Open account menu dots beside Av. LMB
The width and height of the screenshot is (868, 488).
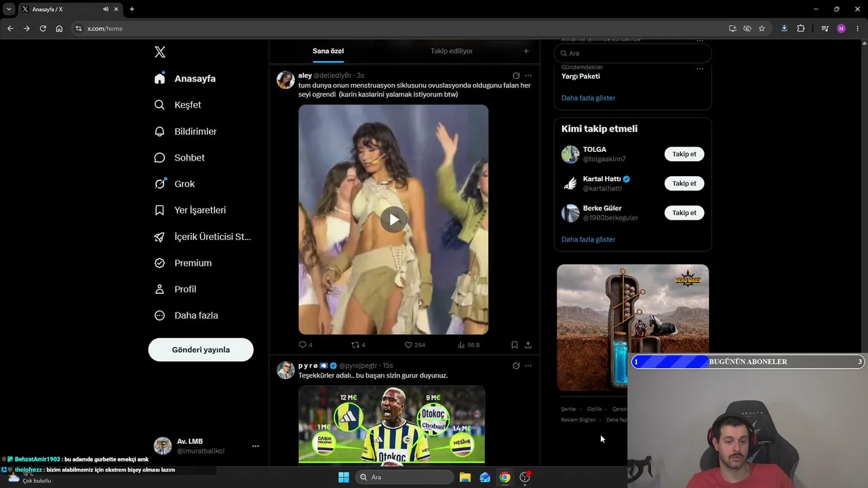coord(256,446)
